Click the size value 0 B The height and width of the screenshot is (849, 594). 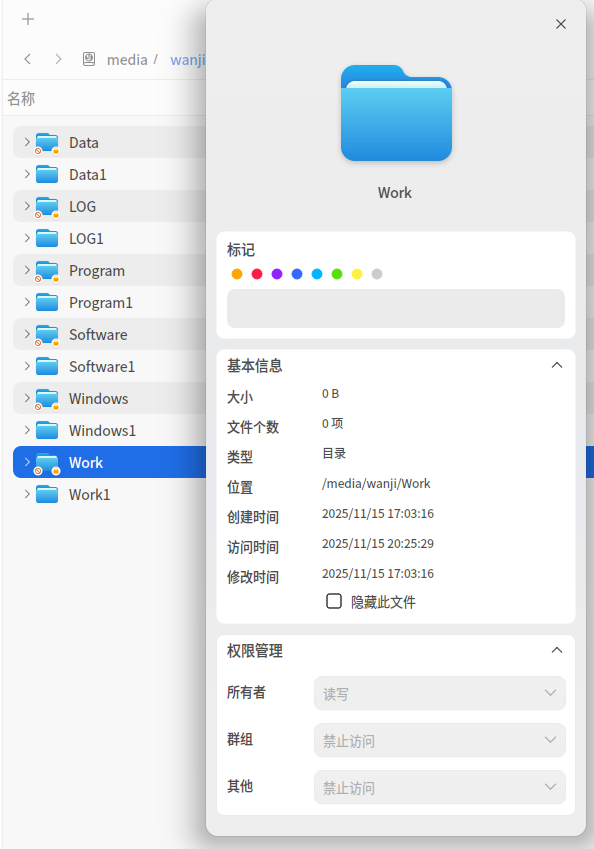coord(330,394)
